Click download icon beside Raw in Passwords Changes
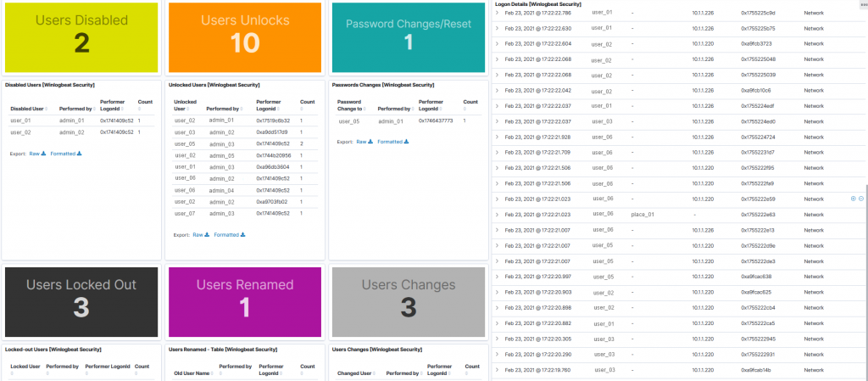This screenshot has width=868, height=381. point(371,142)
